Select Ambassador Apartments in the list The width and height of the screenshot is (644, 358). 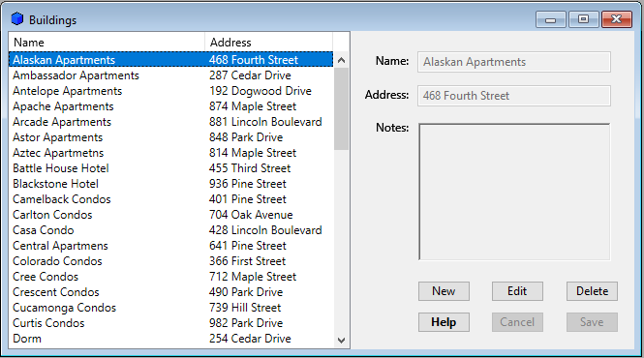click(x=170, y=75)
